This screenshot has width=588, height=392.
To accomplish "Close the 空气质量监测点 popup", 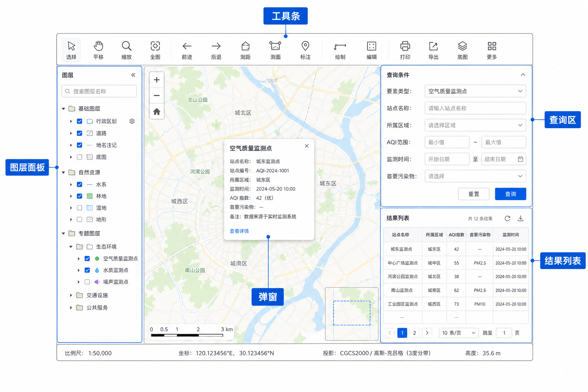I will tap(307, 146).
